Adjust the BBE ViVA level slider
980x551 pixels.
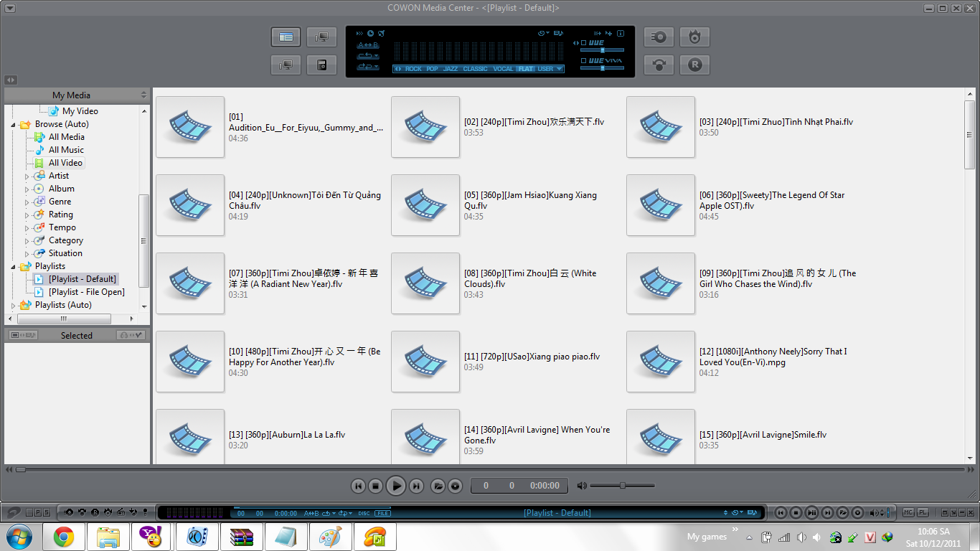(602, 68)
